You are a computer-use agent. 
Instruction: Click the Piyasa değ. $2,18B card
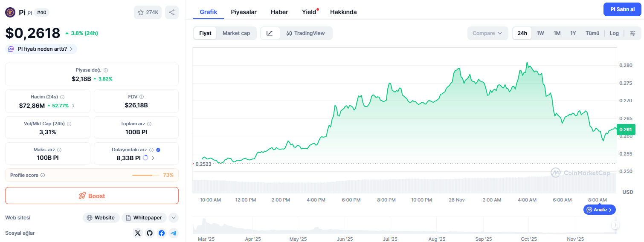(x=92, y=74)
